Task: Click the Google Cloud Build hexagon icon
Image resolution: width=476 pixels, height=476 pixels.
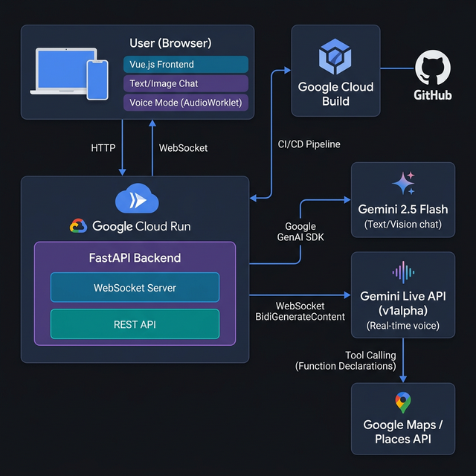Action: pyautogui.click(x=335, y=57)
